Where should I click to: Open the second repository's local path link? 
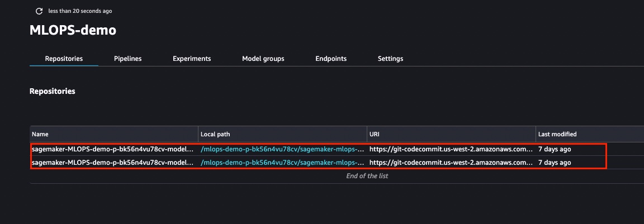[282, 163]
